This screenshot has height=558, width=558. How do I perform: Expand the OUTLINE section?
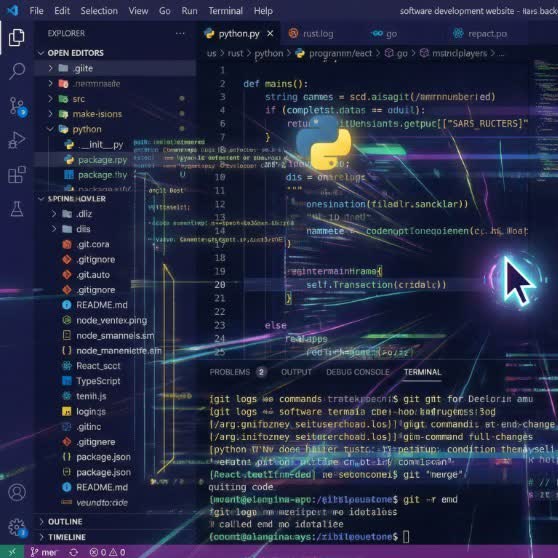pyautogui.click(x=41, y=522)
